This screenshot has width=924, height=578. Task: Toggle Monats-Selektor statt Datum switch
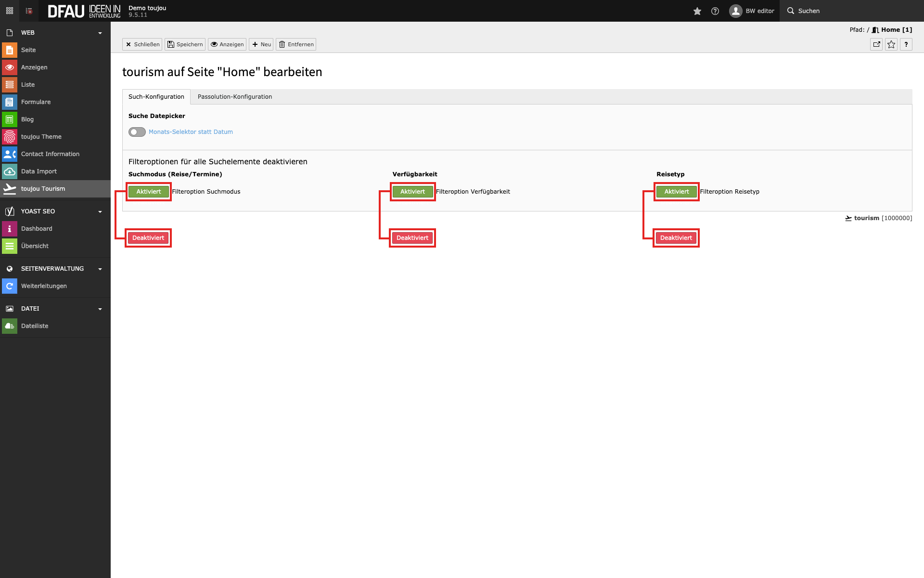[x=137, y=132]
